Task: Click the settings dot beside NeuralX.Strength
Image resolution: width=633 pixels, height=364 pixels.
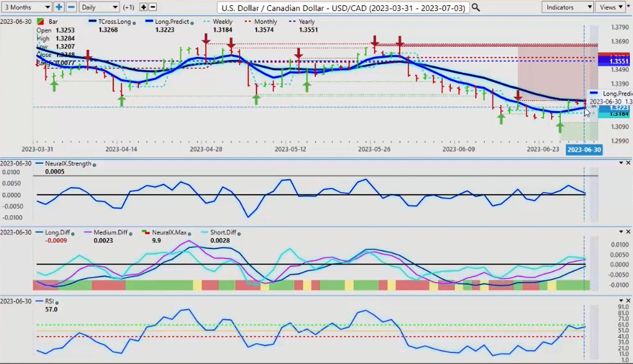Action: (x=94, y=164)
